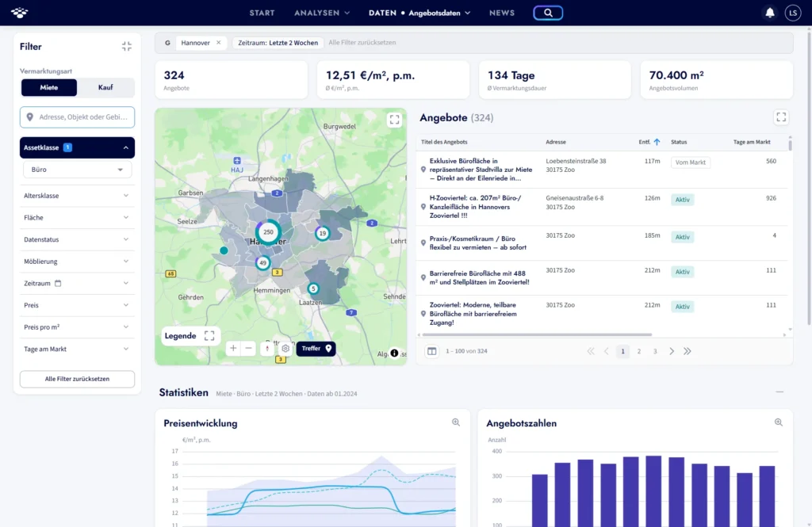Open the Barrierefreie Bürofläche 488 m² offer

[x=480, y=277]
